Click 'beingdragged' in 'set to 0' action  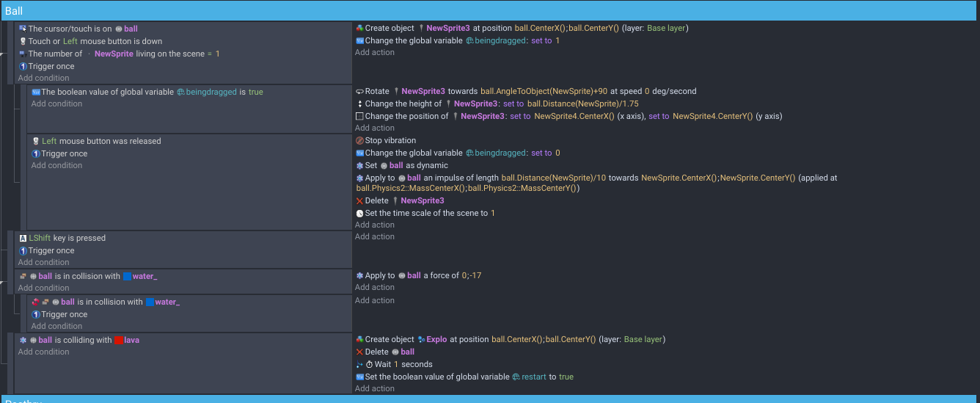click(500, 153)
